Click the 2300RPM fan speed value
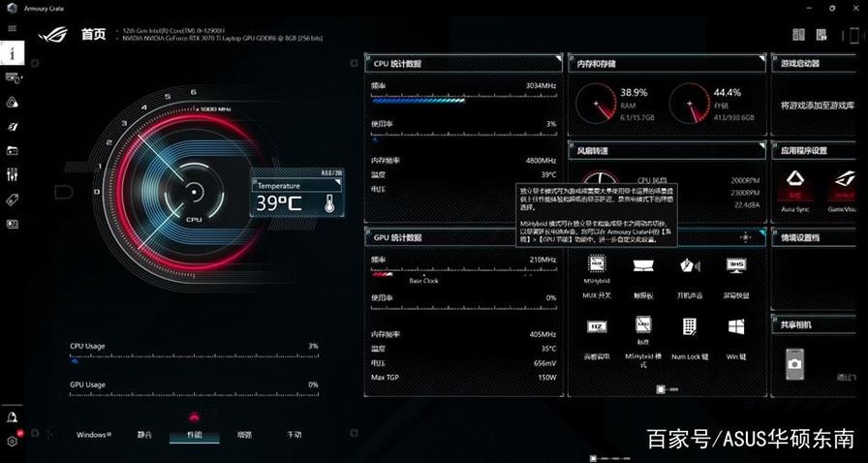The width and height of the screenshot is (868, 463). pos(745,193)
